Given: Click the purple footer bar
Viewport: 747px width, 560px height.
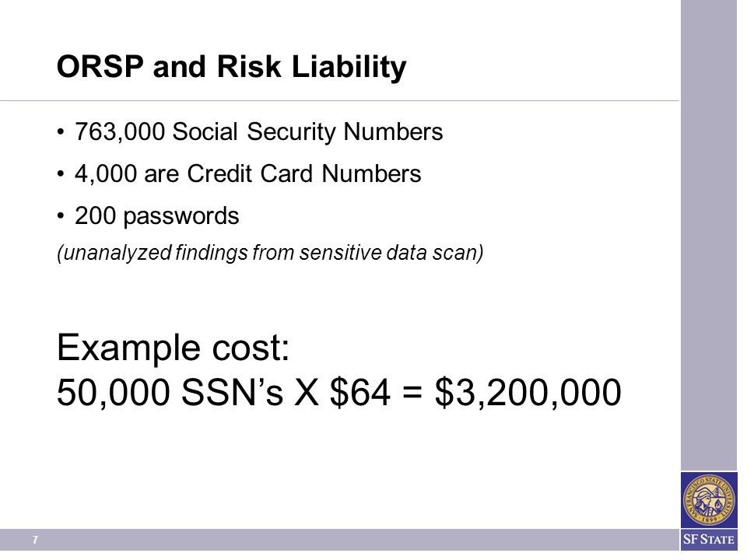Looking at the screenshot, I should coord(339,540).
